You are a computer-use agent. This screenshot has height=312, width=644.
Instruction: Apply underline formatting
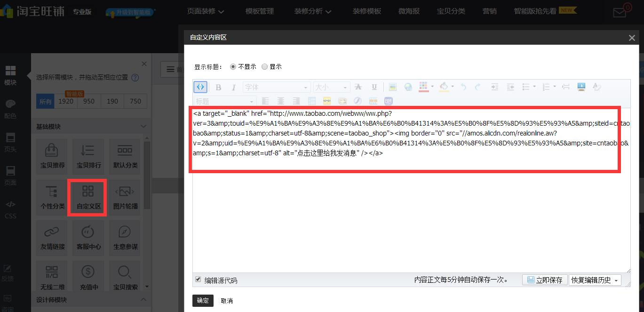coord(374,87)
